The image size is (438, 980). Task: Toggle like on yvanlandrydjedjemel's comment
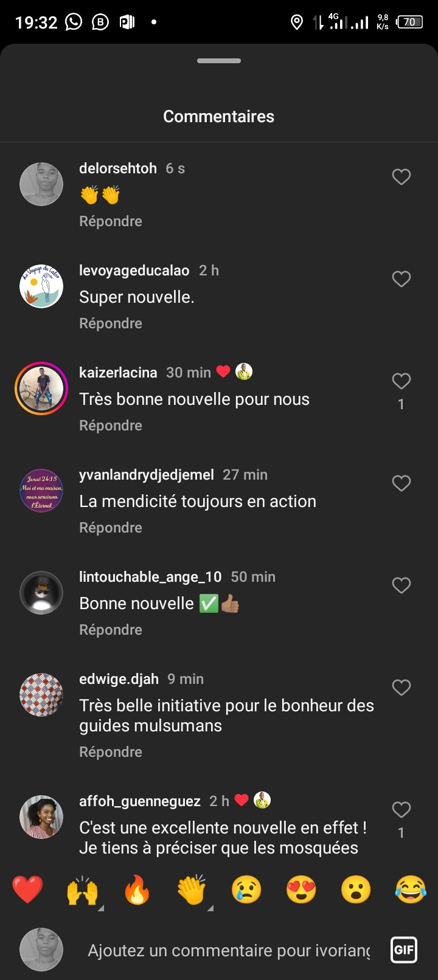click(401, 483)
